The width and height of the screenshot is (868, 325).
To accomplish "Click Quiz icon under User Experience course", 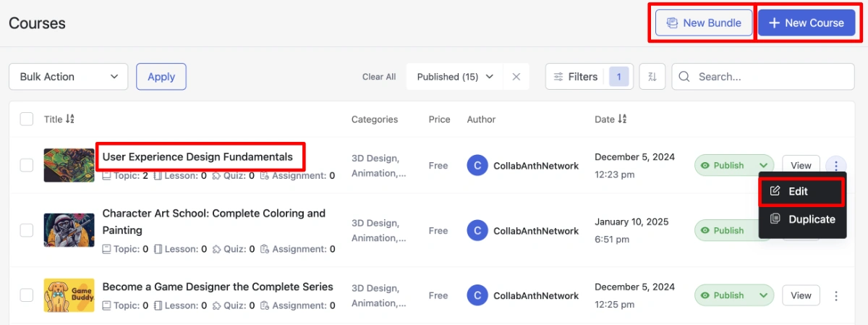I will [x=216, y=175].
